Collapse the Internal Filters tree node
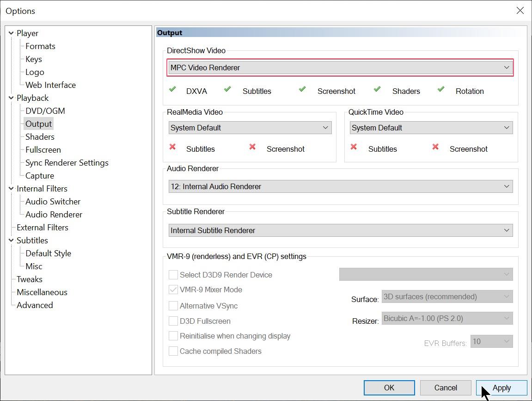This screenshot has width=532, height=401. click(x=11, y=188)
